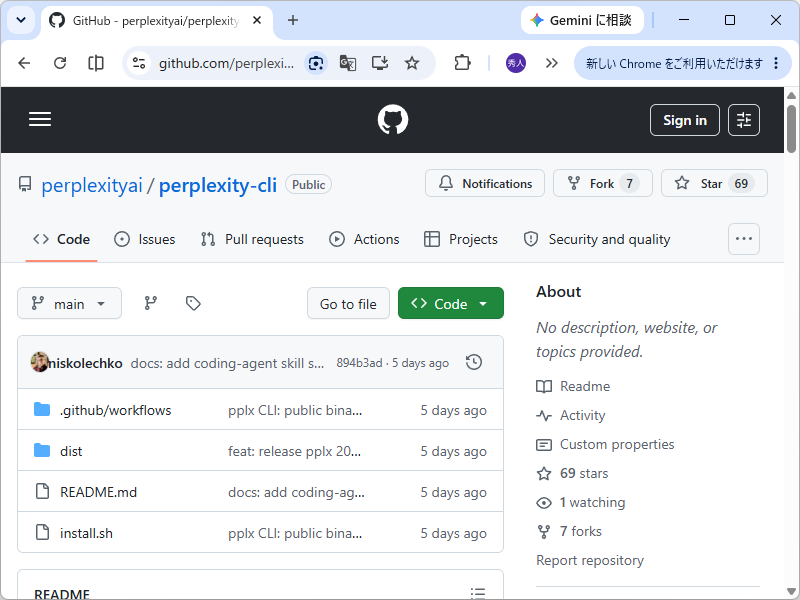Image resolution: width=800 pixels, height=600 pixels.
Task: Click the folder icon of dist
Action: coord(42,450)
